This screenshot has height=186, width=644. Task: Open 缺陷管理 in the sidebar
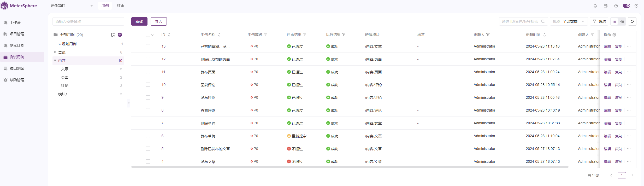(22, 80)
